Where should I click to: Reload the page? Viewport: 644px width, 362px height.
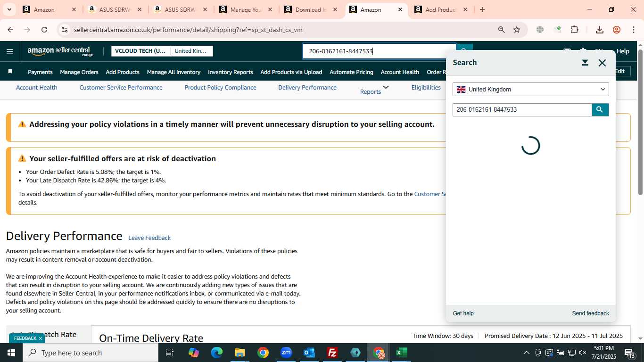point(44,30)
